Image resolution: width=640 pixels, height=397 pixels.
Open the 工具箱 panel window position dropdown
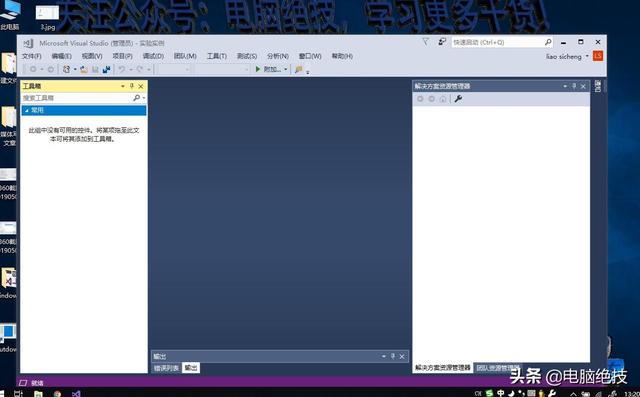(x=122, y=86)
